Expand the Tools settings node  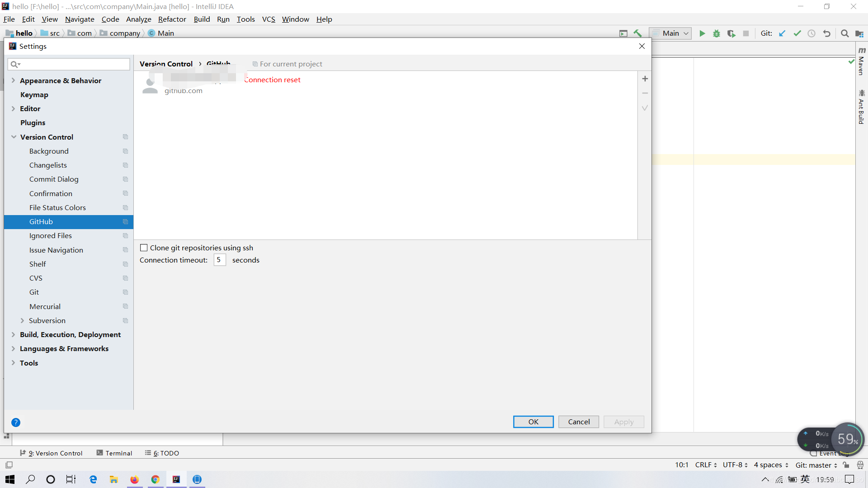pyautogui.click(x=13, y=363)
